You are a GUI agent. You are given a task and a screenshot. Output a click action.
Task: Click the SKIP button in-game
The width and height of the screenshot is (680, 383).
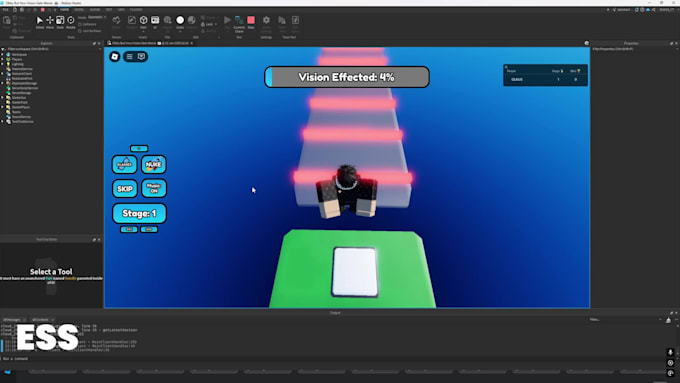point(125,188)
